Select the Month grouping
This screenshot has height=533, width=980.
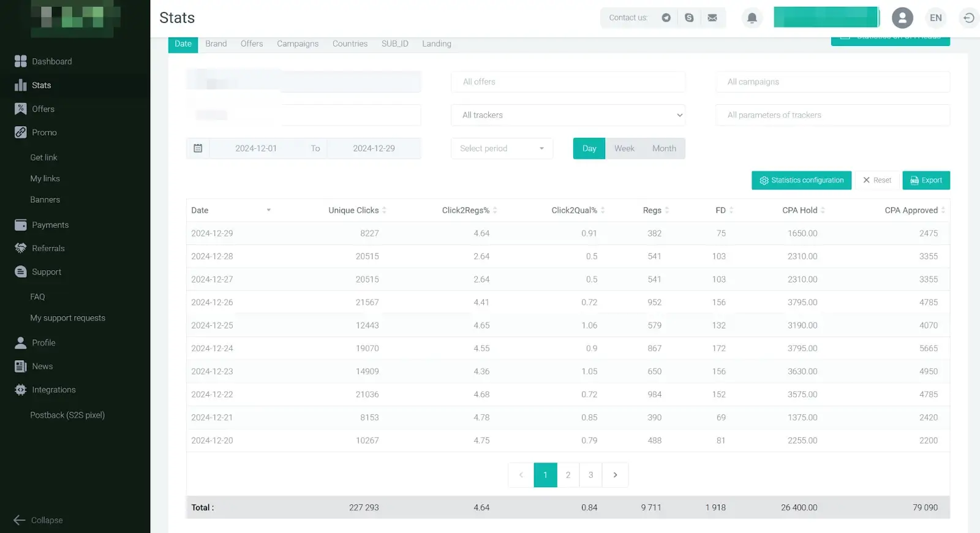tap(664, 148)
